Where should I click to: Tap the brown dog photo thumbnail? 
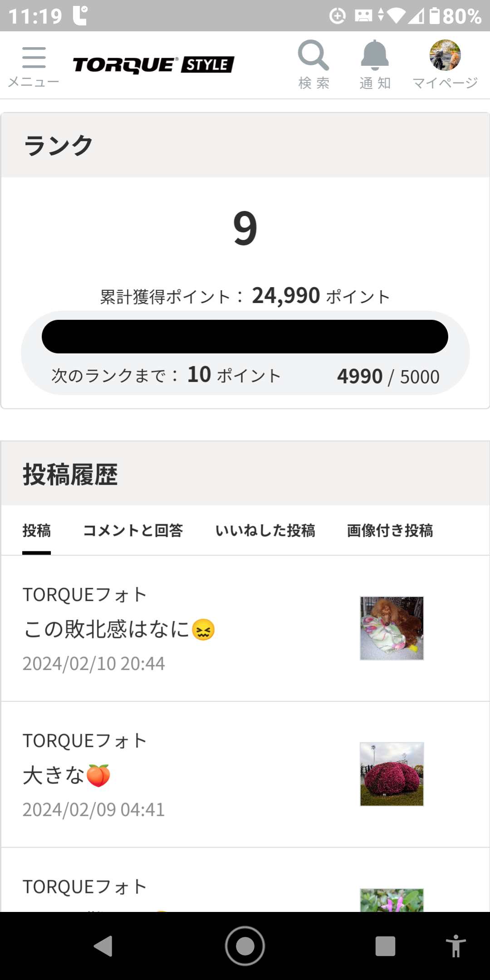click(x=392, y=628)
